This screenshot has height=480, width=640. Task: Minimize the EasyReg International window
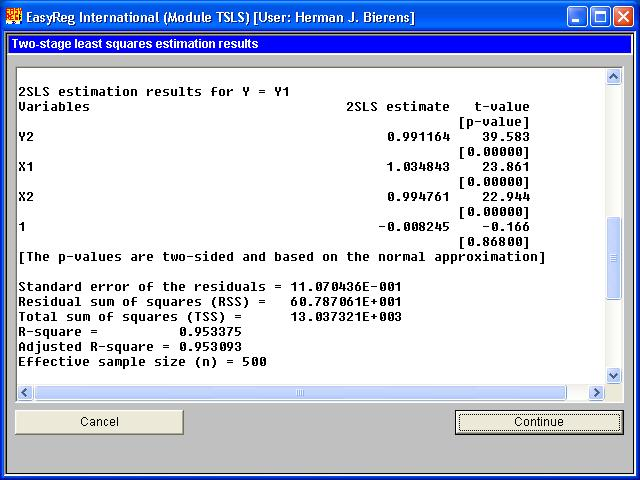(x=577, y=17)
